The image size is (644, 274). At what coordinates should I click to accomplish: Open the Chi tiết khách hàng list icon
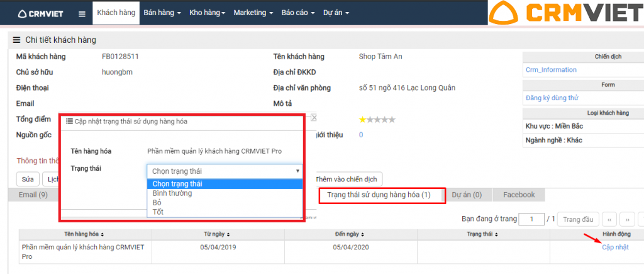pos(16,40)
